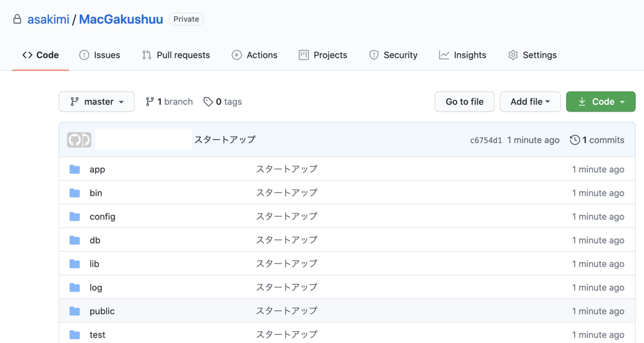Open the log folder name
This screenshot has height=343, width=644.
(x=96, y=288)
